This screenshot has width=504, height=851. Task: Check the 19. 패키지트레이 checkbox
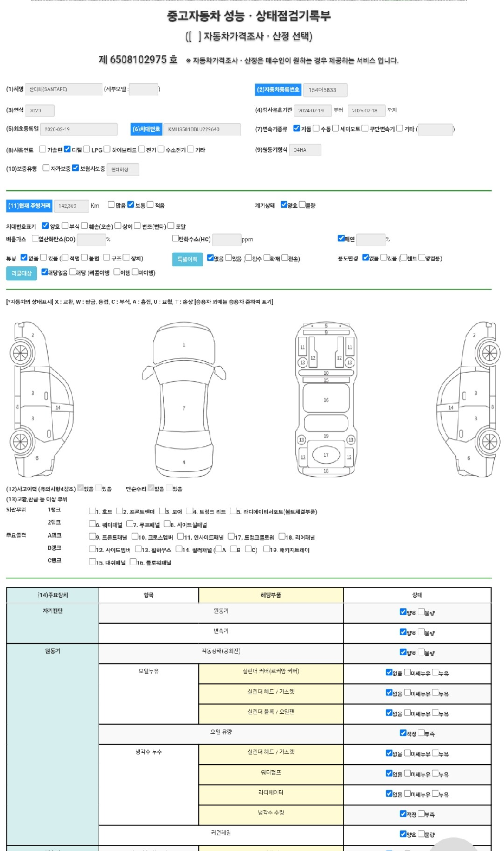pyautogui.click(x=267, y=549)
